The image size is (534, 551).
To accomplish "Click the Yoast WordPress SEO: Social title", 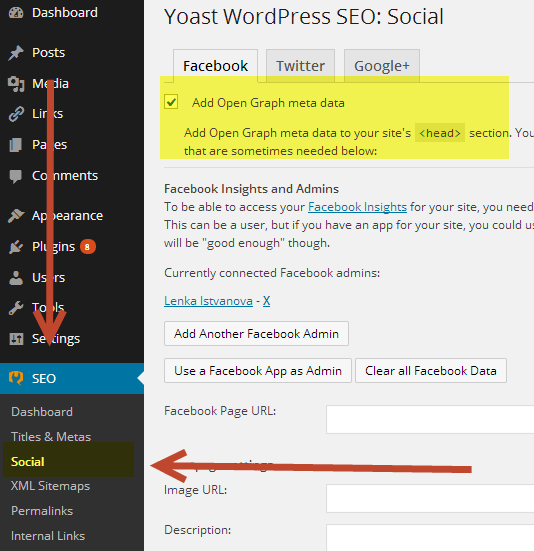I will pyautogui.click(x=304, y=17).
